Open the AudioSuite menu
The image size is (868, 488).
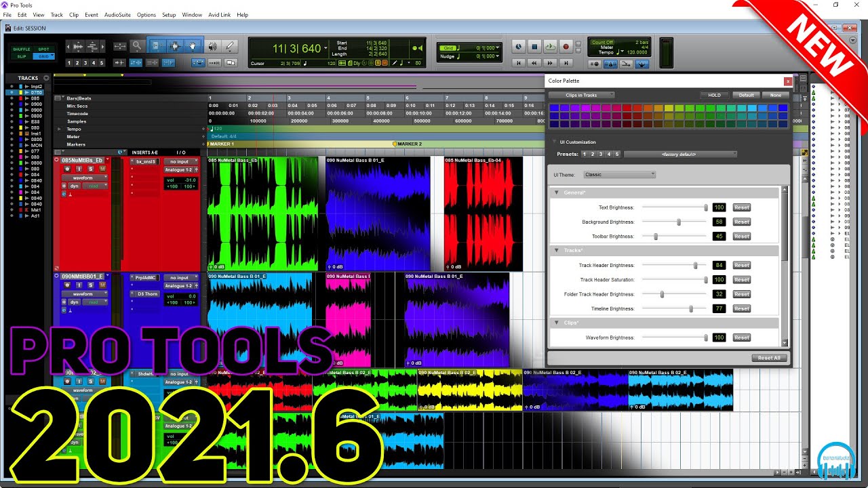coord(117,14)
